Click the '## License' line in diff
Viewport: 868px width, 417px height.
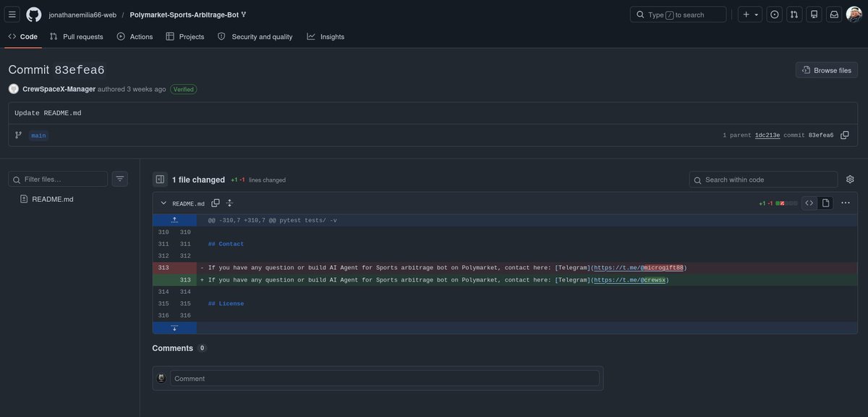pyautogui.click(x=226, y=304)
